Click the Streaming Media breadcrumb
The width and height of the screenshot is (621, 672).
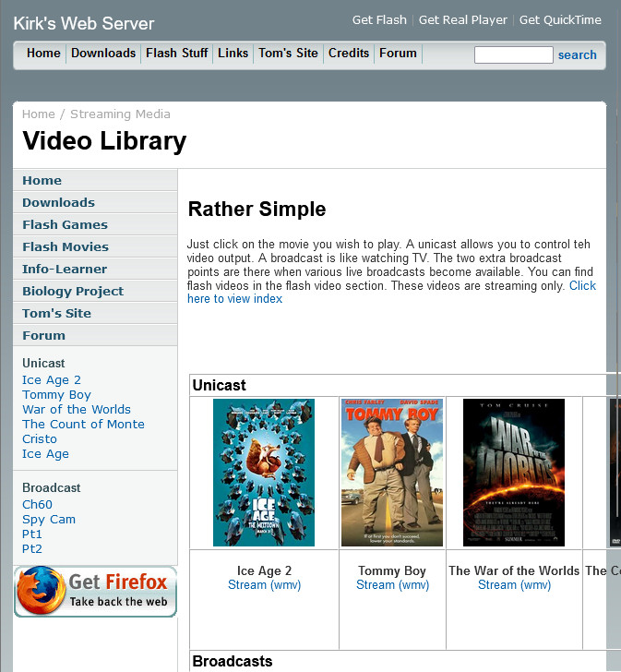120,114
